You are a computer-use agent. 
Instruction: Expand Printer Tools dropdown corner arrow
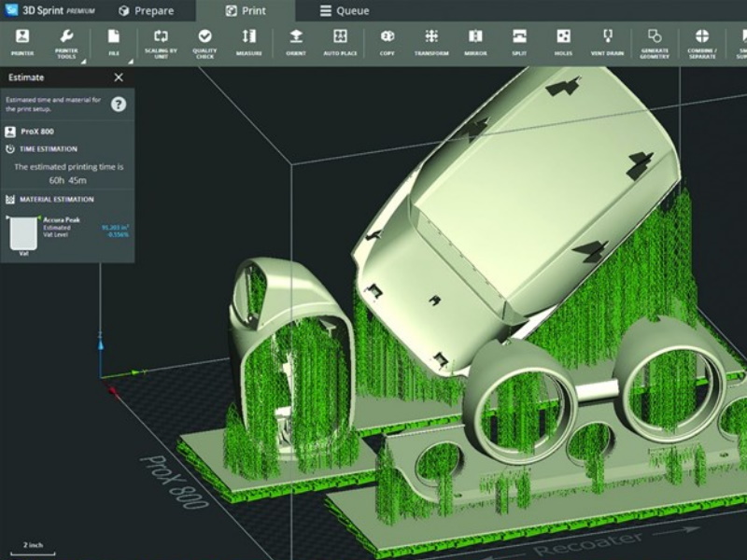[x=83, y=62]
